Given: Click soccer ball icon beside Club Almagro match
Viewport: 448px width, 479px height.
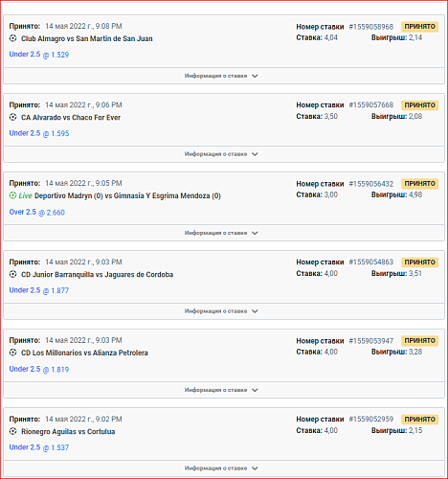Looking at the screenshot, I should coord(12,38).
